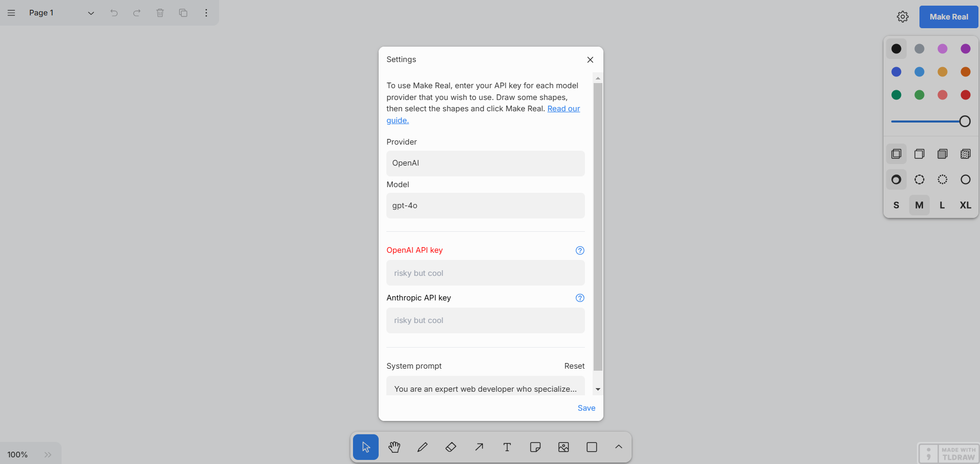The height and width of the screenshot is (464, 980).
Task: Select the Text tool
Action: [x=506, y=447]
